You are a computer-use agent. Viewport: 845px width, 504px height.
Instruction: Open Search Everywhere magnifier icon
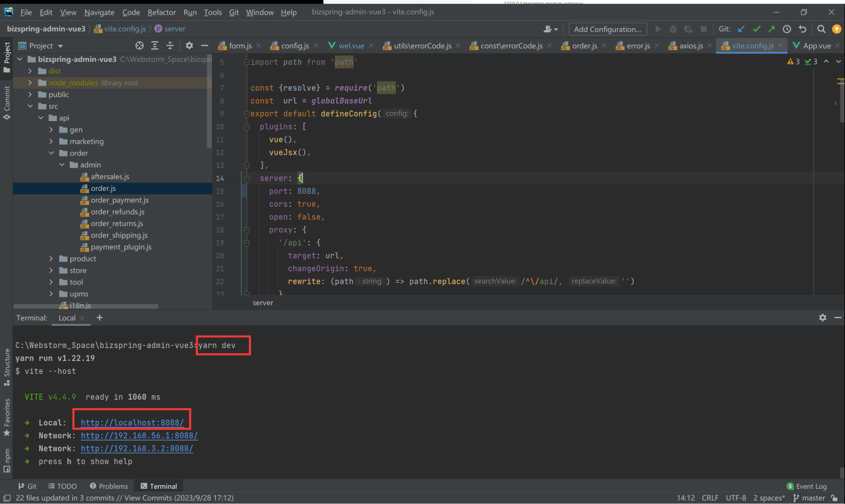pyautogui.click(x=821, y=29)
